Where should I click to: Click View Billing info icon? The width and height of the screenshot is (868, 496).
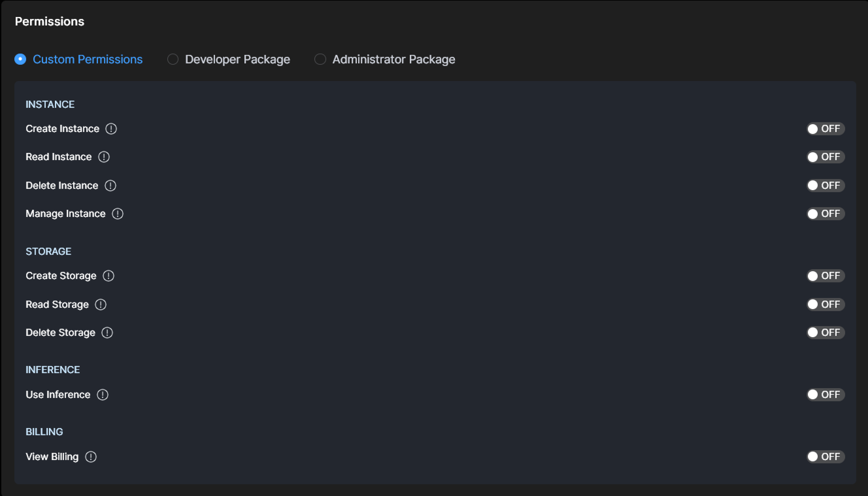[x=91, y=457]
